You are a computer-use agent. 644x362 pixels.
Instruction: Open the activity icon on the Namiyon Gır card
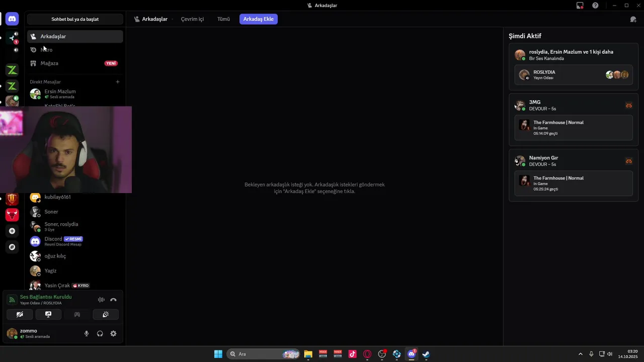point(628,161)
